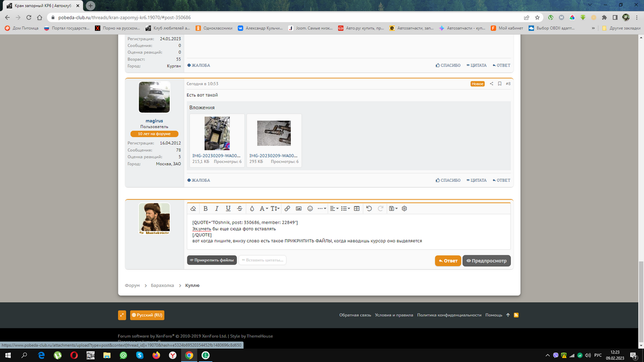Viewport: 644px width, 362px height.
Task: Undo the last edit in the editor
Action: pos(369,209)
